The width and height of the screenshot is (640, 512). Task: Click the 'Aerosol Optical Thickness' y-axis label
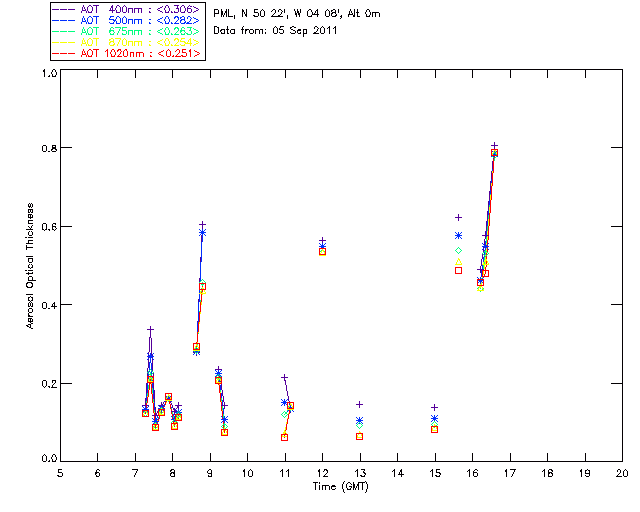coord(30,266)
